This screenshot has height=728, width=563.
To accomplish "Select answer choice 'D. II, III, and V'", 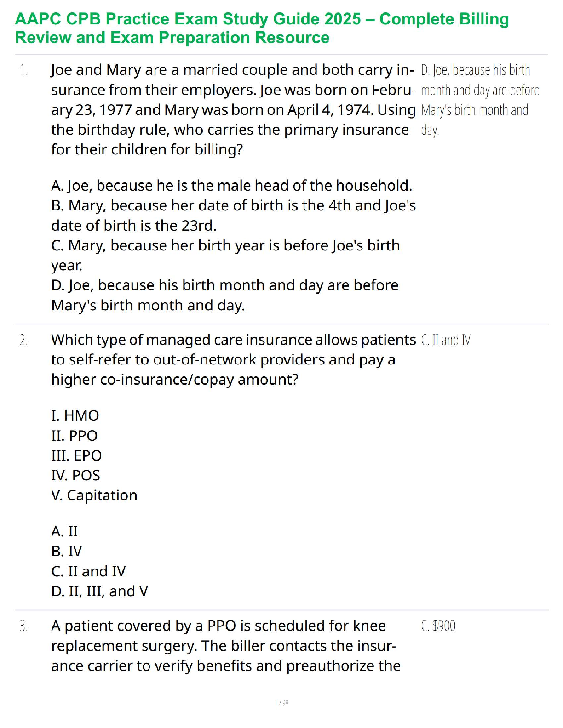I will tap(100, 591).
